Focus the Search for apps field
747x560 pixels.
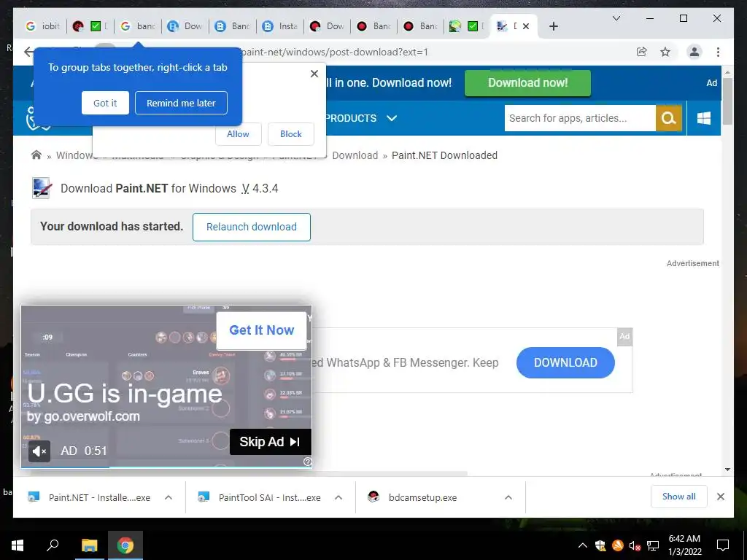[580, 118]
